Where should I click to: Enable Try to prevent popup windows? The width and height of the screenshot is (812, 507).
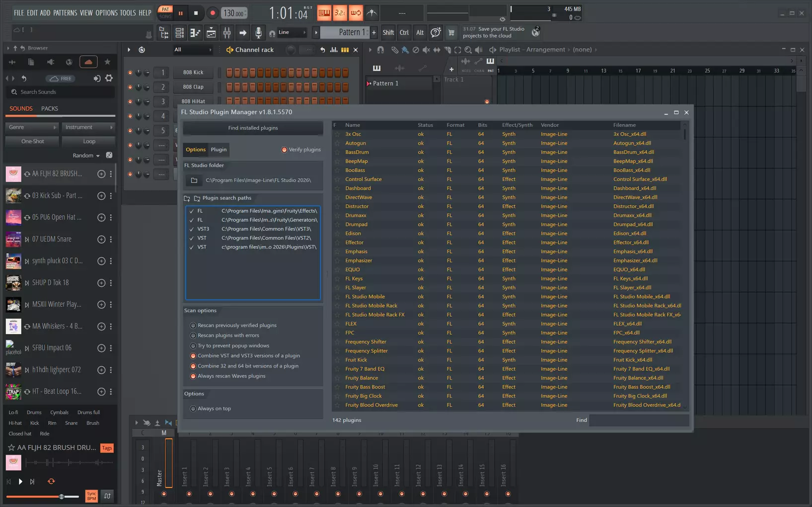pos(193,346)
